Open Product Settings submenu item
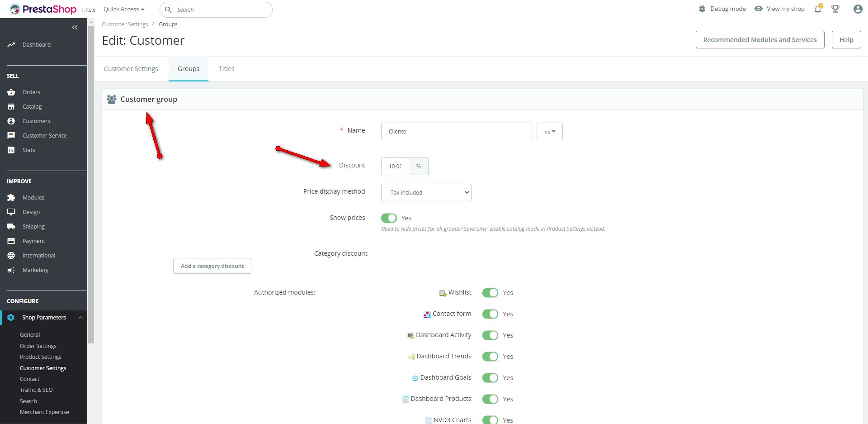 click(x=41, y=357)
